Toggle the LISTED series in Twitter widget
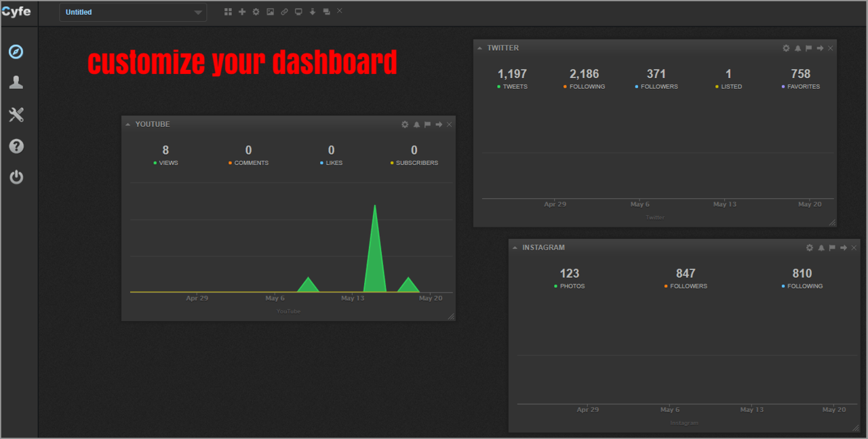 [x=728, y=87]
